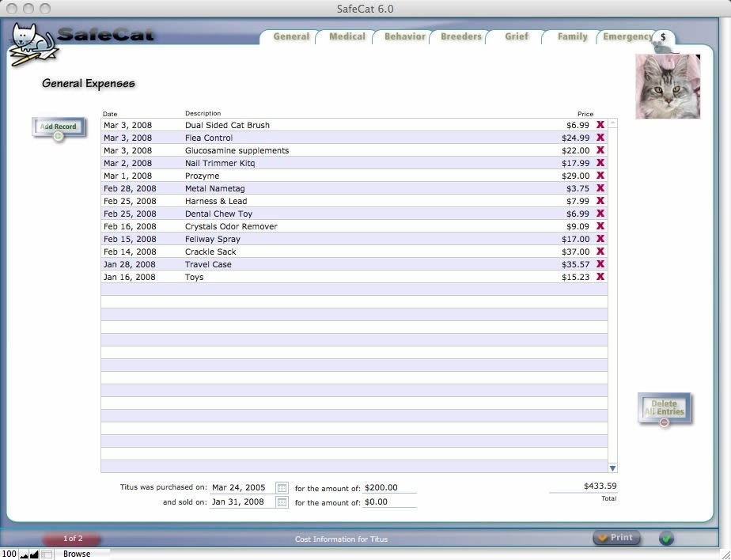The image size is (731, 560).
Task: Click the SafeCat cat logo
Action: (32, 45)
